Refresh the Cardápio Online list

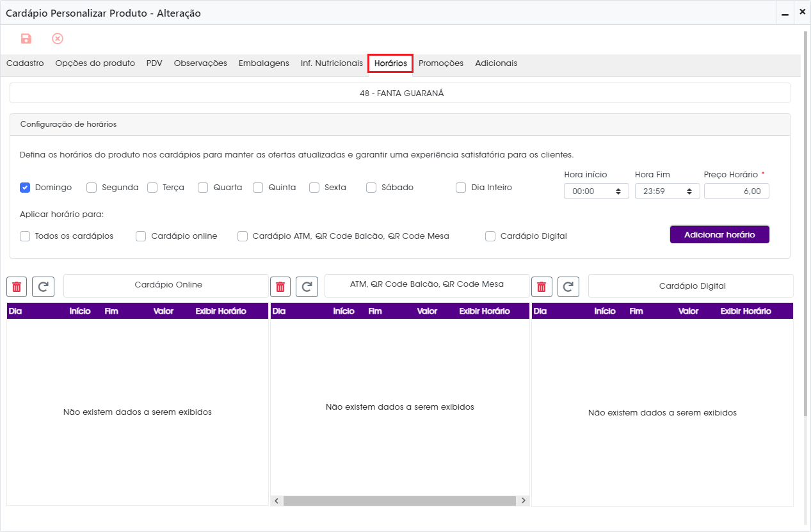pos(44,286)
